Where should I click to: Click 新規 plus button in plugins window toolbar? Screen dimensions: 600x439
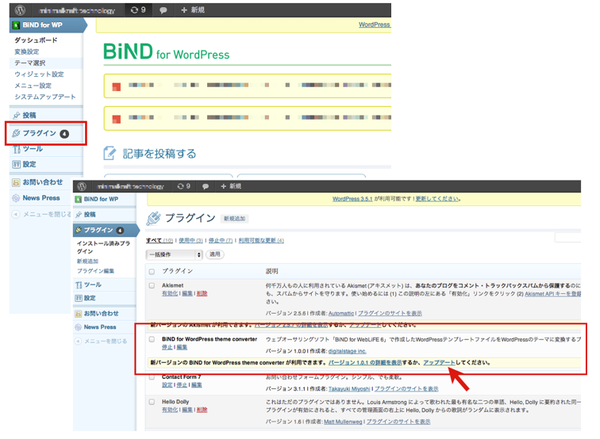pos(231,186)
